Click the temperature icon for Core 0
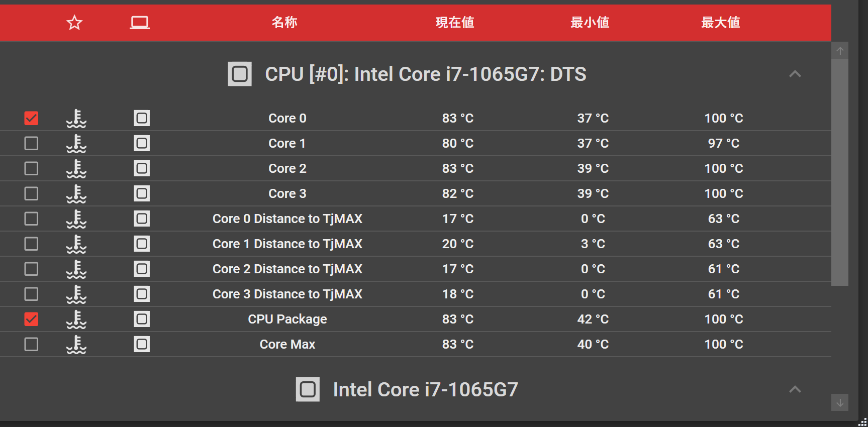868x427 pixels. (x=76, y=119)
